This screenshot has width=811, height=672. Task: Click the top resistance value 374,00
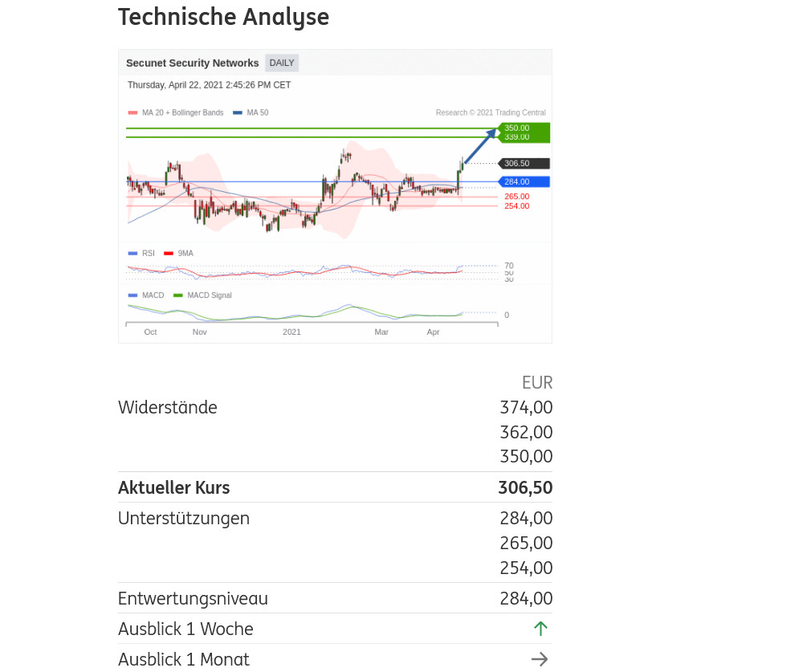526,408
